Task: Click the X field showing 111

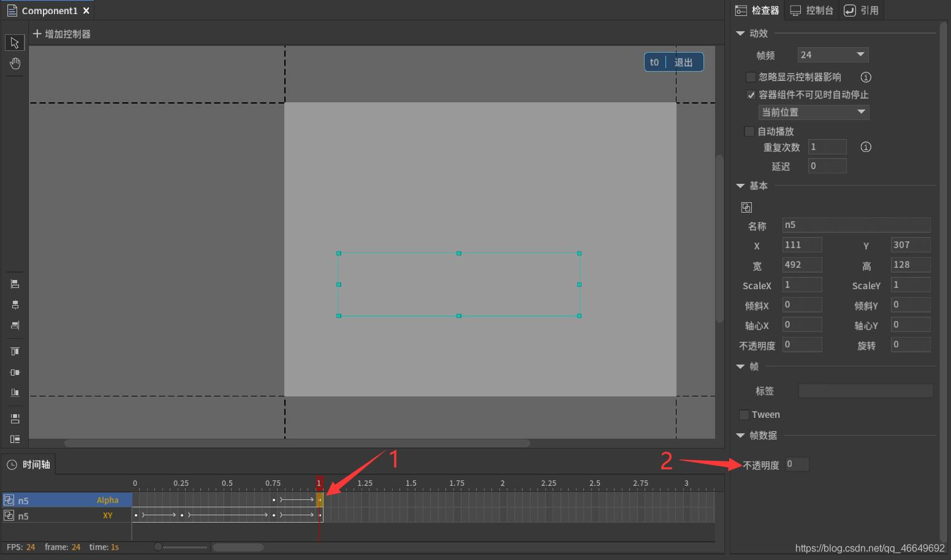Action: pos(802,245)
